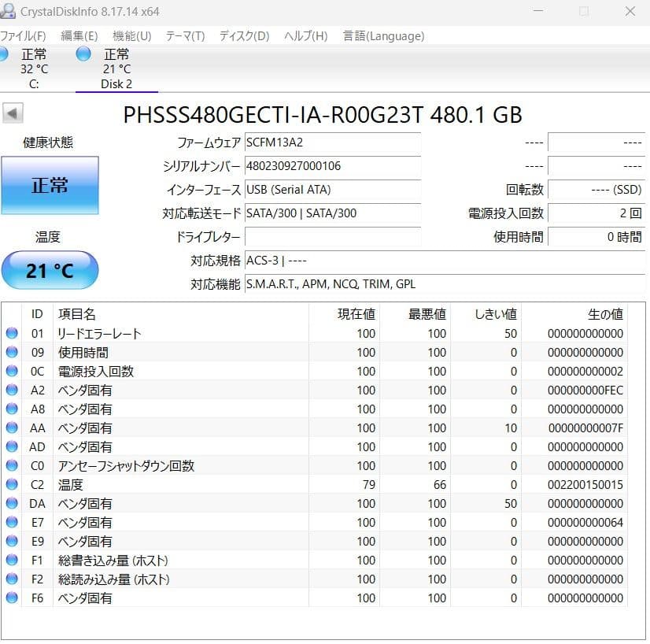Image resolution: width=650 pixels, height=644 pixels.
Task: Select the C: drive at 32 °C
Action: pos(33,68)
